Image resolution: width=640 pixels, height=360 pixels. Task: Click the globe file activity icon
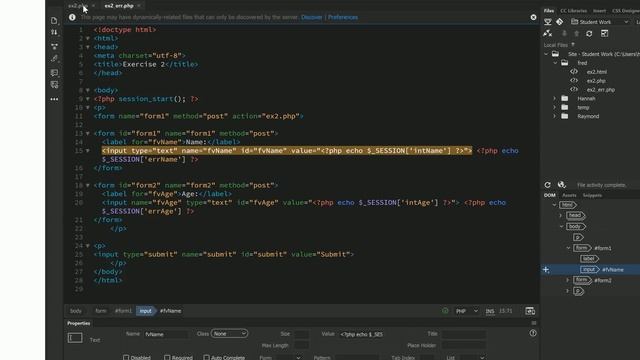click(x=562, y=185)
